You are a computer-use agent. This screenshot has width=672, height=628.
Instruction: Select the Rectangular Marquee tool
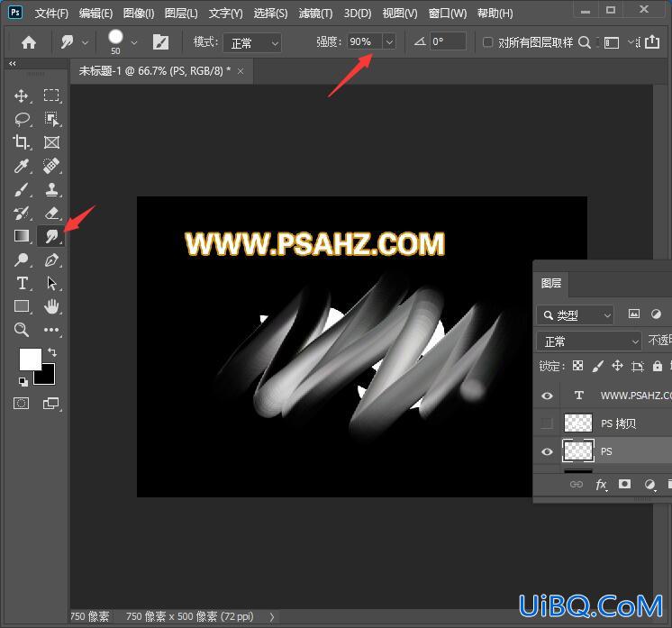(x=51, y=96)
